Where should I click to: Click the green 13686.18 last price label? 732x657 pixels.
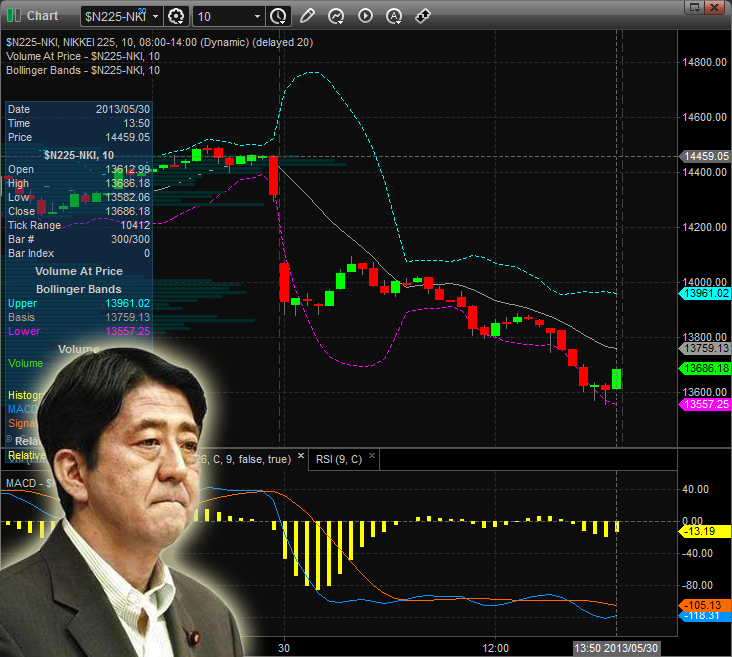[x=705, y=368]
